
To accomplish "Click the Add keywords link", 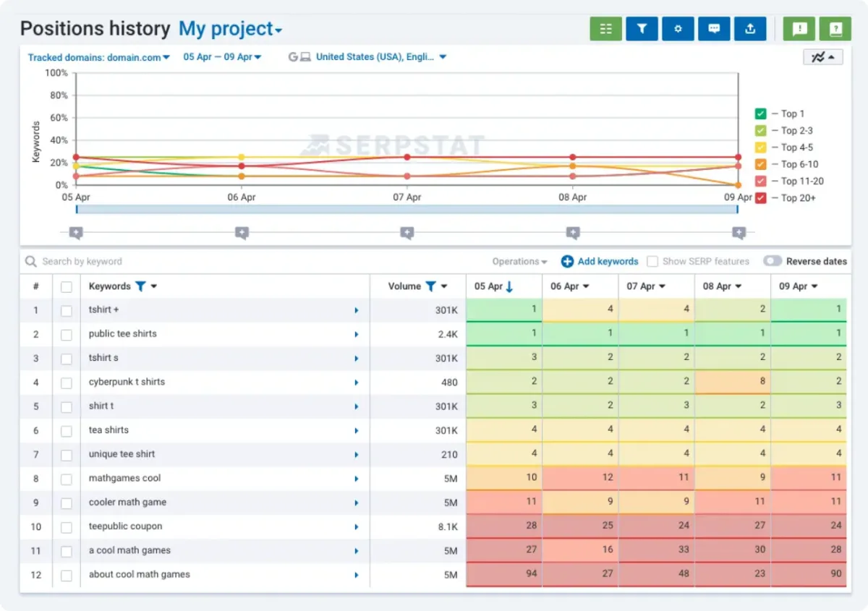I will (608, 262).
